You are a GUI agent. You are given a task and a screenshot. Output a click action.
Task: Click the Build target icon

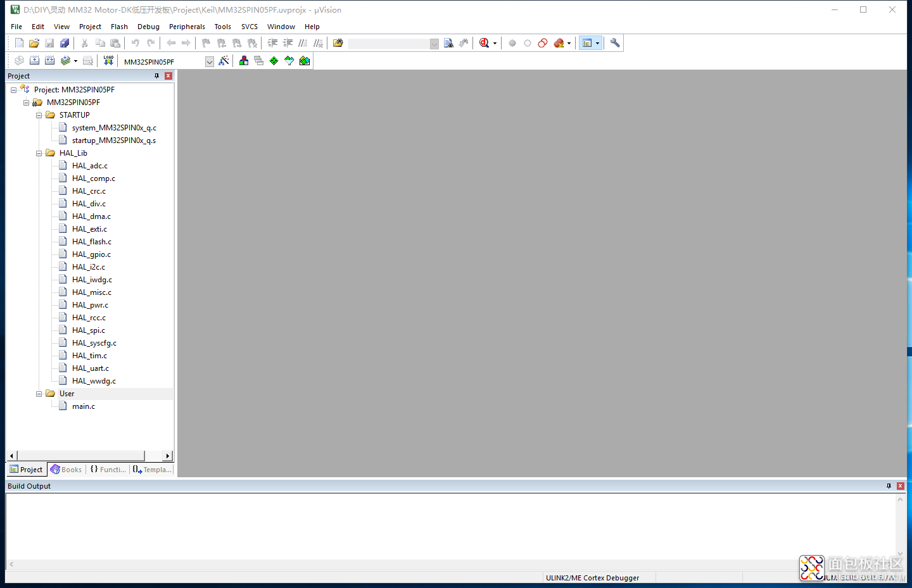(x=34, y=61)
